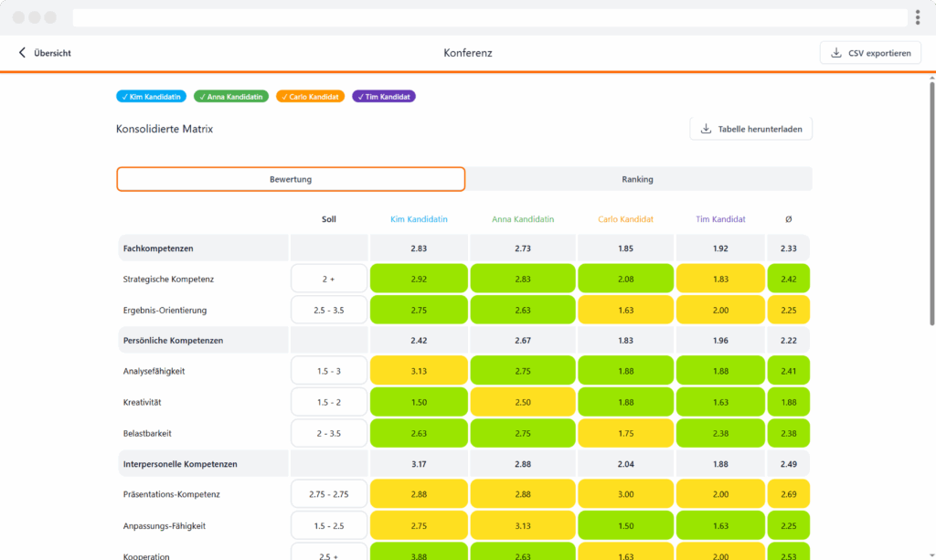Click the Fachkompetenzen section row

[203, 248]
